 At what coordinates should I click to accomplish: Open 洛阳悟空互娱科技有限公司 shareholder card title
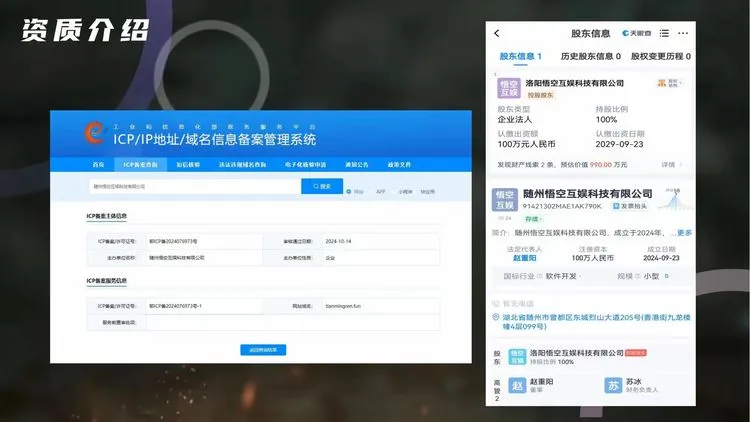click(574, 83)
